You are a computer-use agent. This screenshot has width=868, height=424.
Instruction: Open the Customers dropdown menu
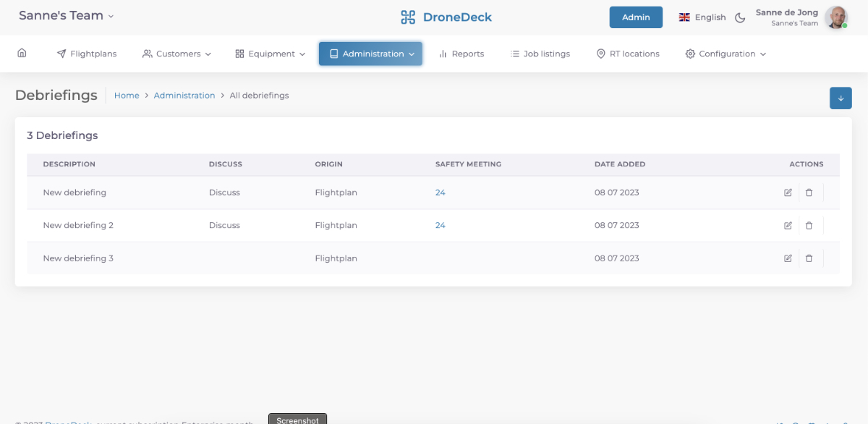coord(176,54)
